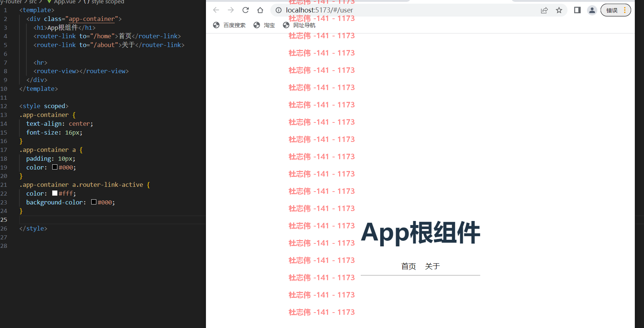This screenshot has width=644, height=328.
Task: Reload the localhost page
Action: click(x=246, y=10)
